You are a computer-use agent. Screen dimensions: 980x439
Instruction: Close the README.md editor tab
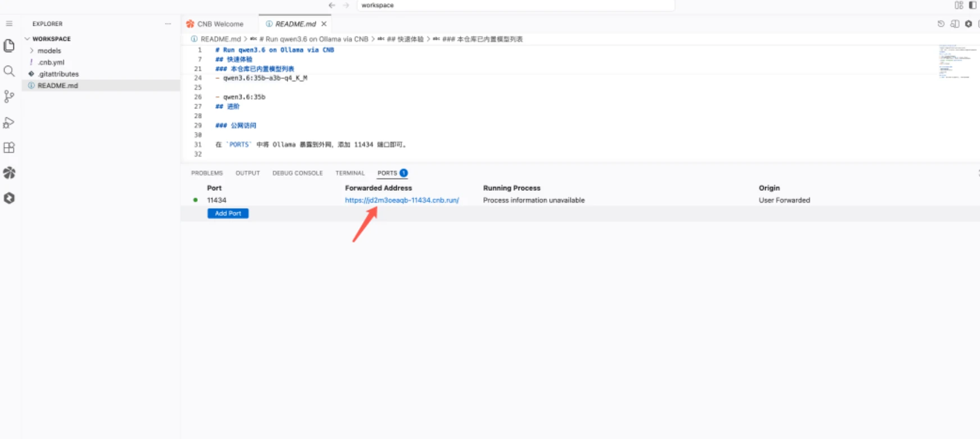324,24
